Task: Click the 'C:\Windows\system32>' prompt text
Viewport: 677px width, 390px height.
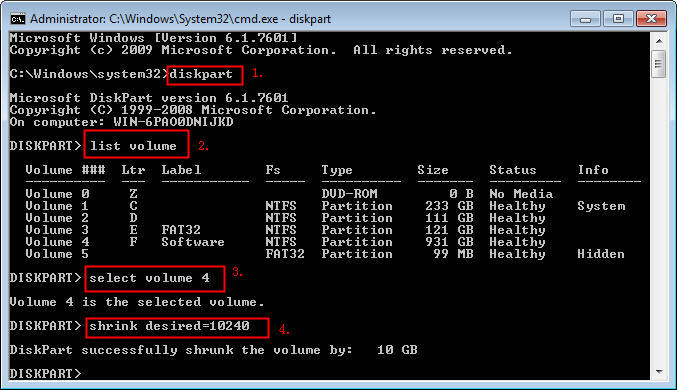Action: (89, 74)
